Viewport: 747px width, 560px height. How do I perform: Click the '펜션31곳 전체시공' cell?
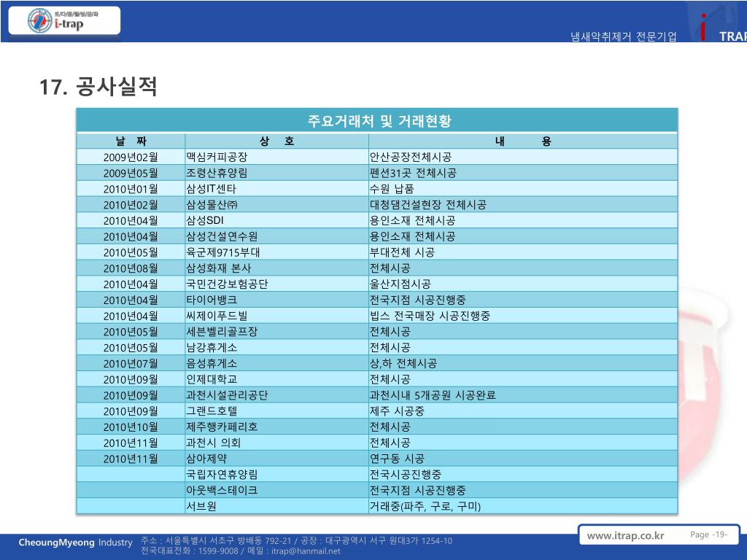[523, 173]
